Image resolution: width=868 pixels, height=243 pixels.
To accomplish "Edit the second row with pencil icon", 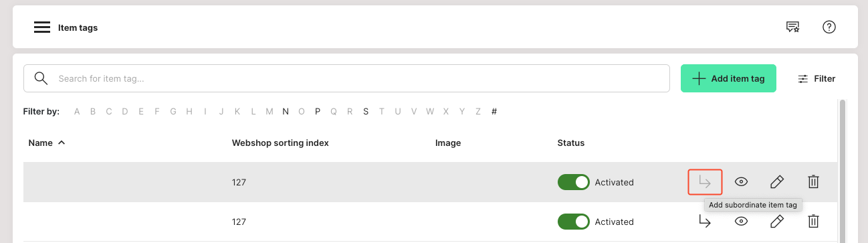I will point(776,222).
